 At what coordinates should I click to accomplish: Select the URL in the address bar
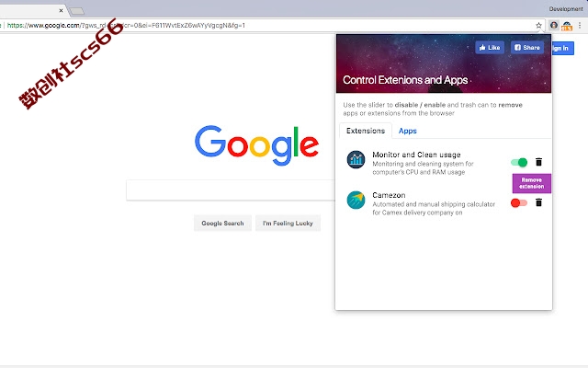pos(126,26)
